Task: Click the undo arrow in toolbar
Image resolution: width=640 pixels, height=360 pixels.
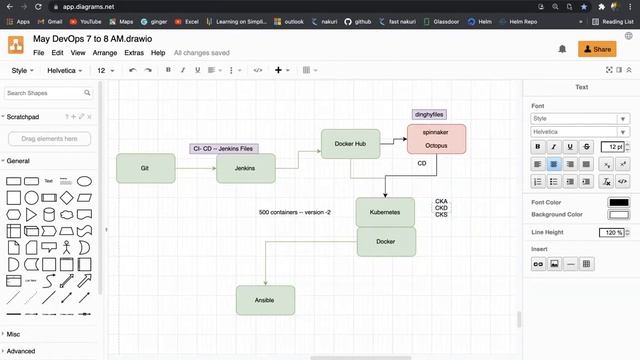Action: (132, 70)
